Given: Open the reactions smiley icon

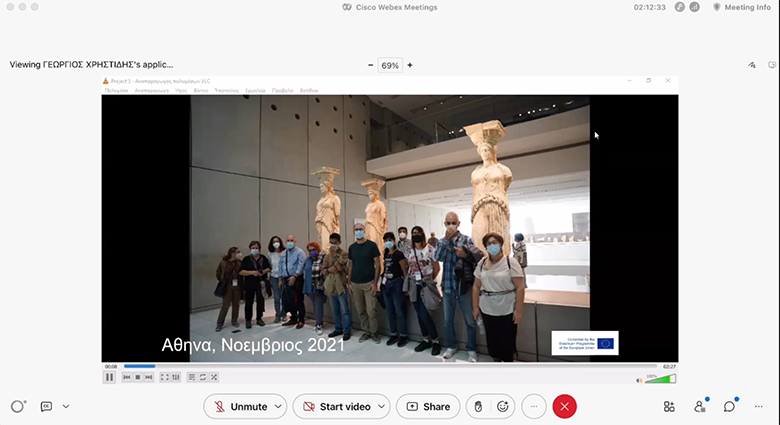Looking at the screenshot, I should point(502,407).
